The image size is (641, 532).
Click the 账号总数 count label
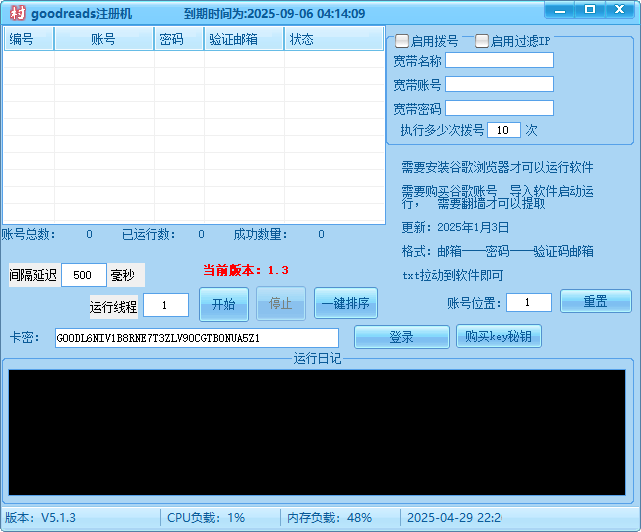[x=29, y=234]
